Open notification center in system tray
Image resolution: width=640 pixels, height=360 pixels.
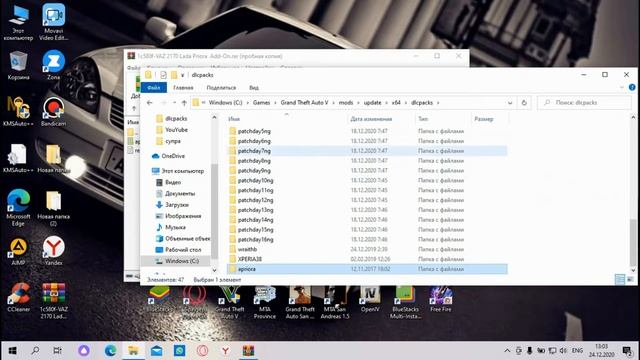pos(627,351)
